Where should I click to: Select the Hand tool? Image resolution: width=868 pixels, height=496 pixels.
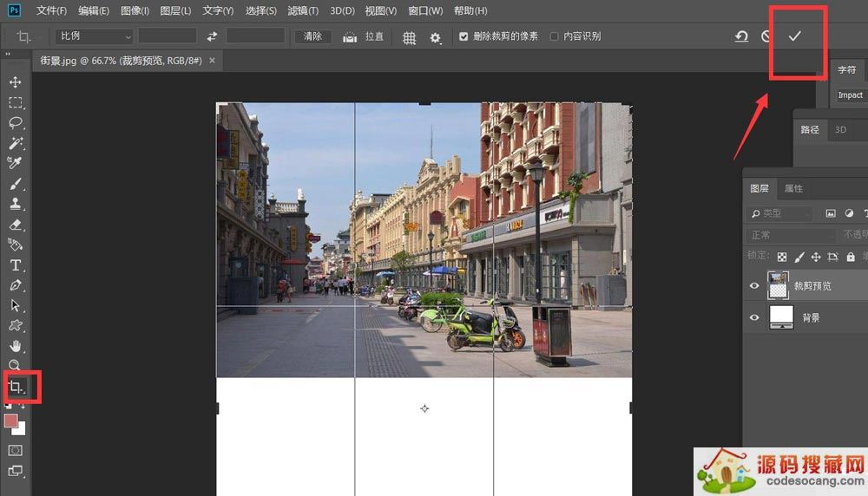(x=16, y=346)
